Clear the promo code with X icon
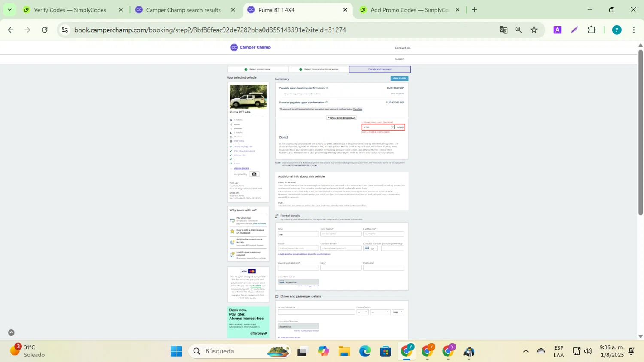The width and height of the screenshot is (644, 362). [x=392, y=127]
